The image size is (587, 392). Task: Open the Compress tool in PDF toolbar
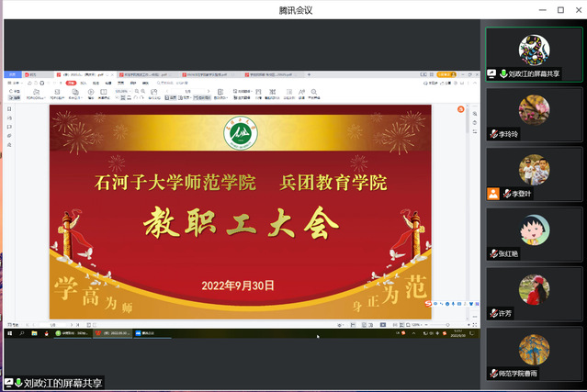[x=258, y=94]
